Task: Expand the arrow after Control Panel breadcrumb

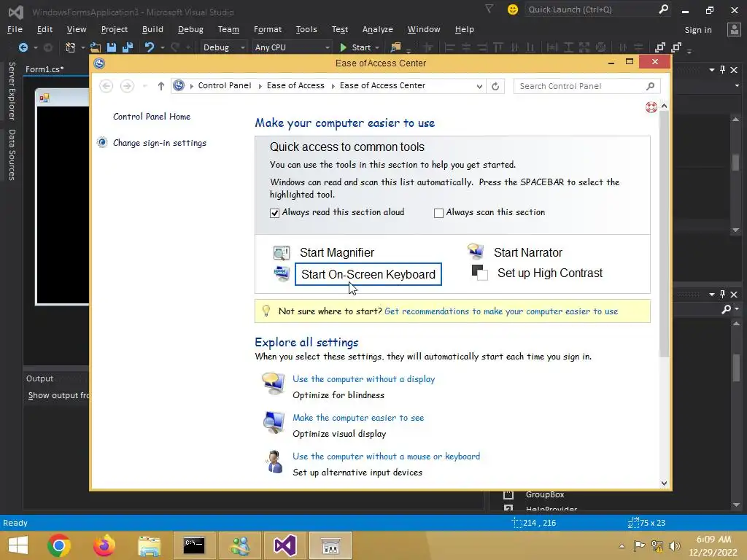Action: click(260, 86)
